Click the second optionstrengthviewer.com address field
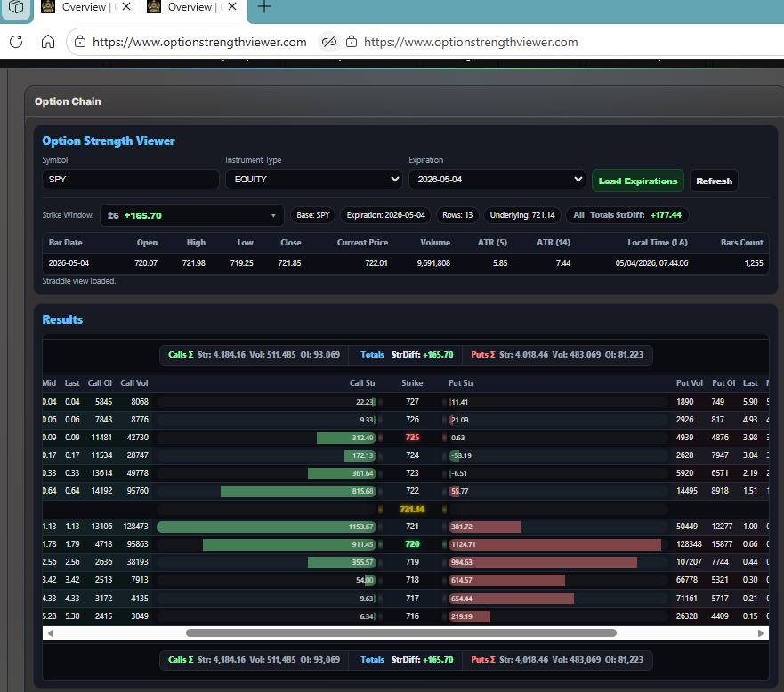 pyautogui.click(x=471, y=42)
